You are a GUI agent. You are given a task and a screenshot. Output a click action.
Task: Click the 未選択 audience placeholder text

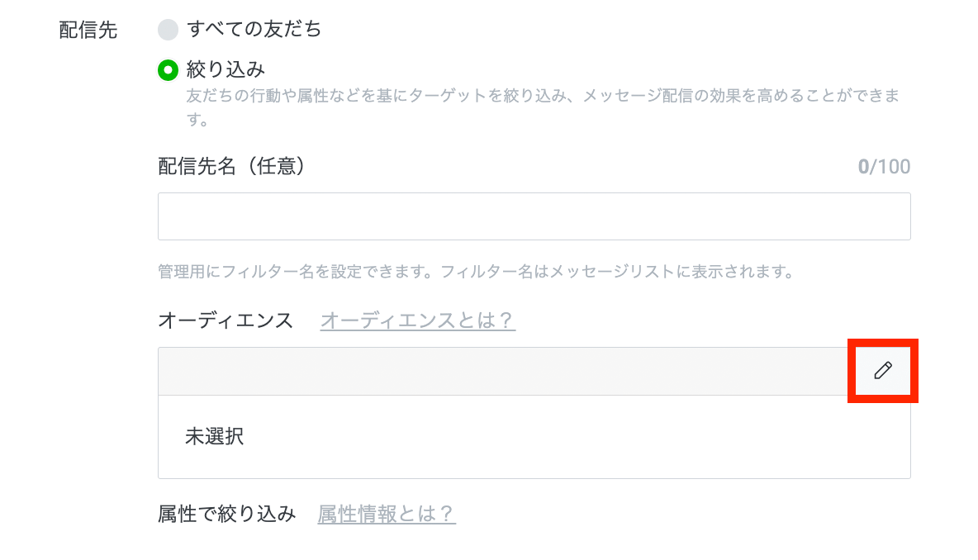(214, 436)
